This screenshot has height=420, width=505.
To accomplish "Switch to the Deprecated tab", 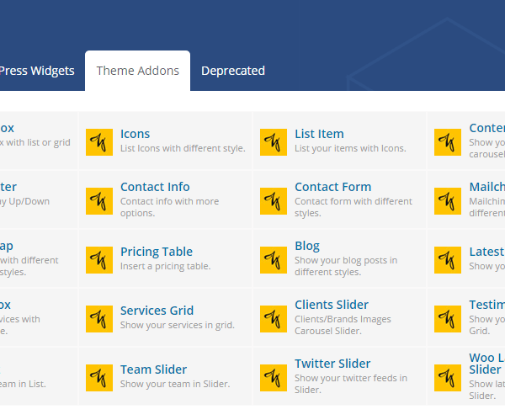I will tap(233, 71).
